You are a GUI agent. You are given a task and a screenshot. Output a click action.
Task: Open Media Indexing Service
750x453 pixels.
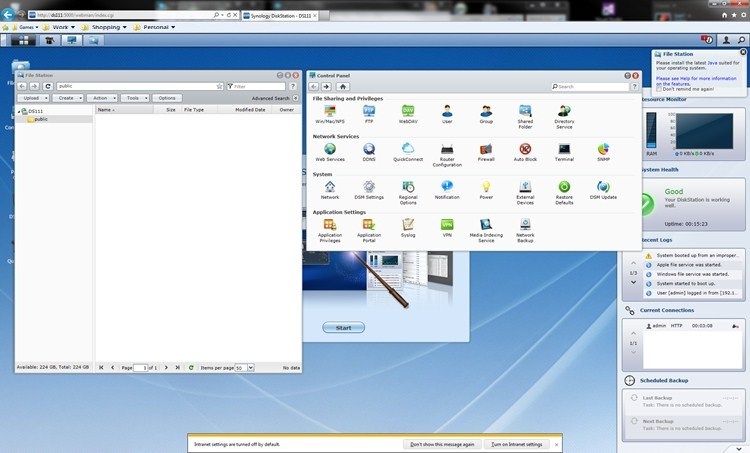(486, 230)
